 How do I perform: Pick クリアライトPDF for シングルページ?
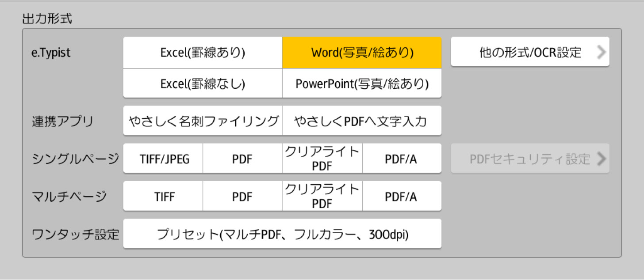point(322,159)
